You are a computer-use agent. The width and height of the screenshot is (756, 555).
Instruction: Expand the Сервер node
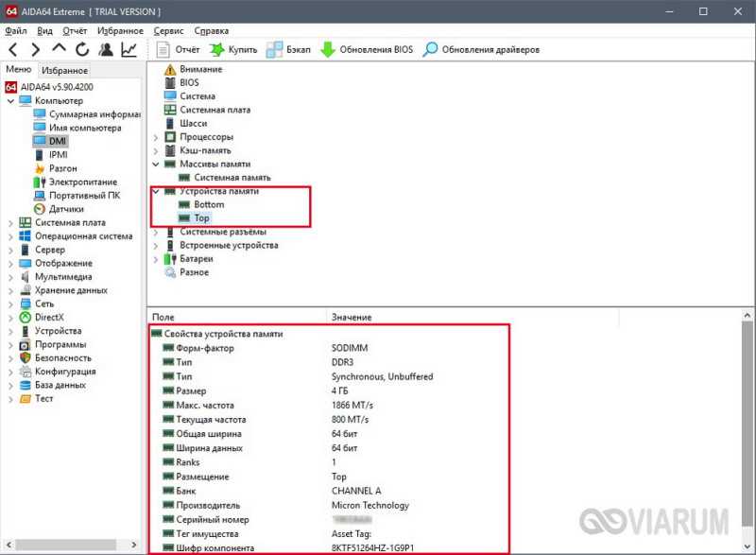point(10,250)
